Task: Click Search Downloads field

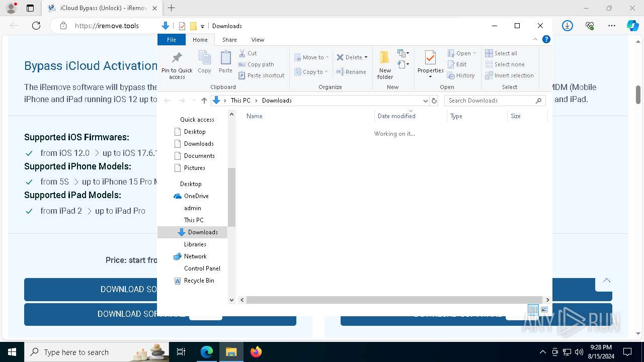Action: [x=495, y=101]
